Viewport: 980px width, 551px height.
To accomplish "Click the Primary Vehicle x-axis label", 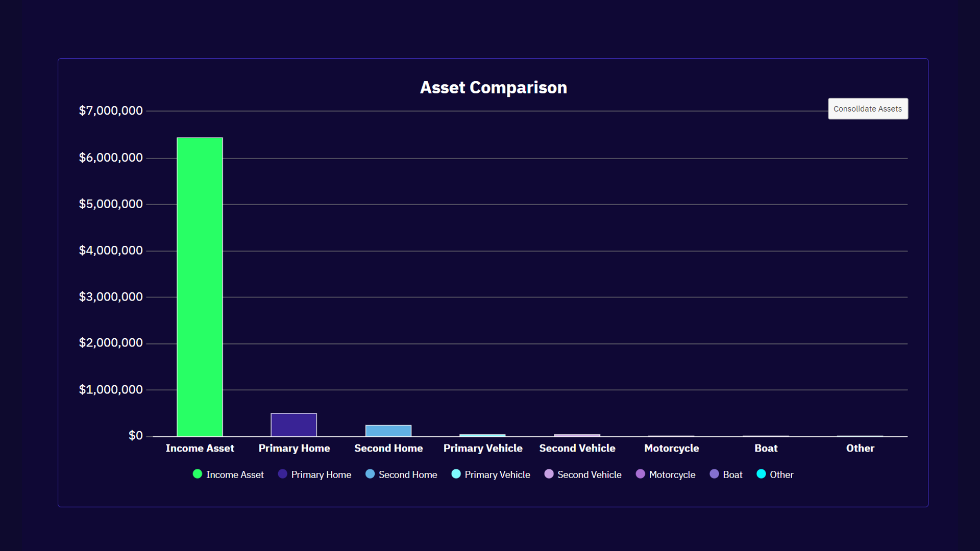I will (483, 448).
